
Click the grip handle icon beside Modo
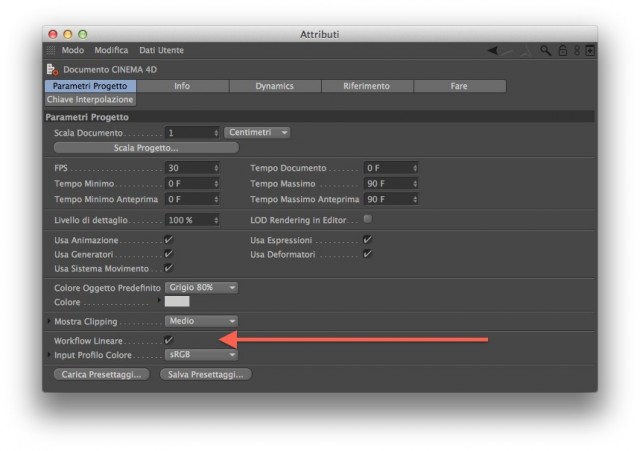point(52,51)
